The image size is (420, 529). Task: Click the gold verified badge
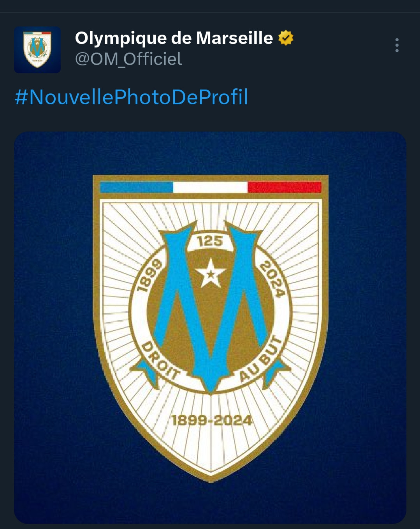point(285,38)
